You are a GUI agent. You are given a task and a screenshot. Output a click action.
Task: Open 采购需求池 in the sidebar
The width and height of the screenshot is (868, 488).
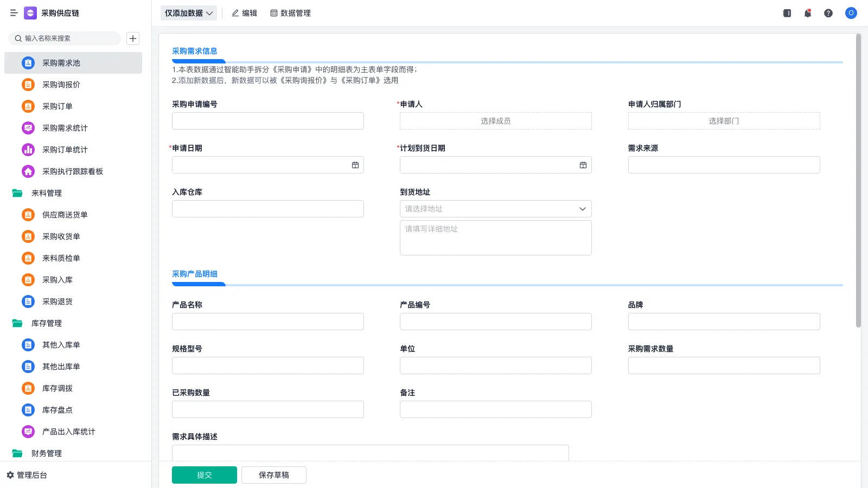click(x=73, y=63)
